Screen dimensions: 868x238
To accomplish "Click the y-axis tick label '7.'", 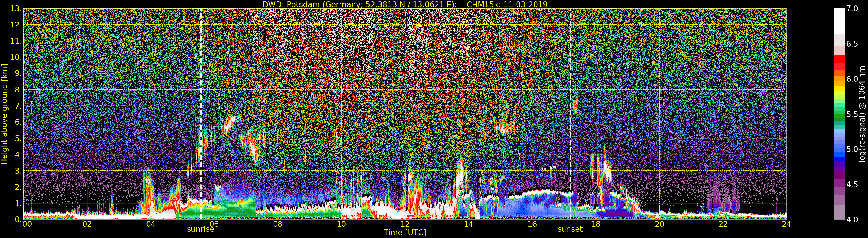I will (18, 106).
